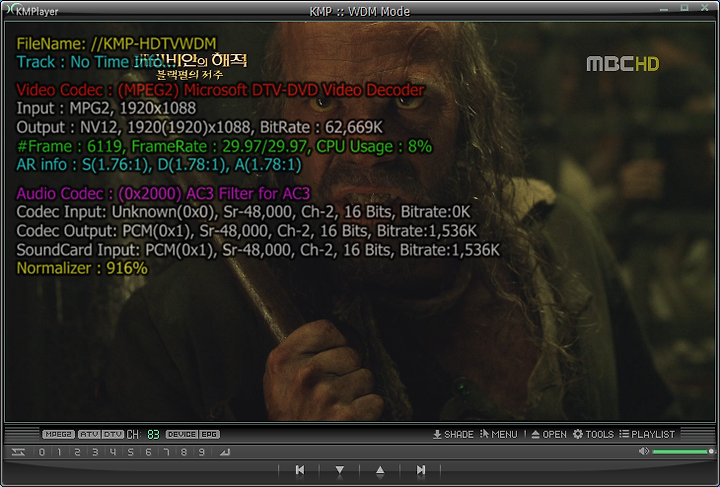Go channel down with down triangle
Image resolution: width=720 pixels, height=487 pixels.
(340, 470)
